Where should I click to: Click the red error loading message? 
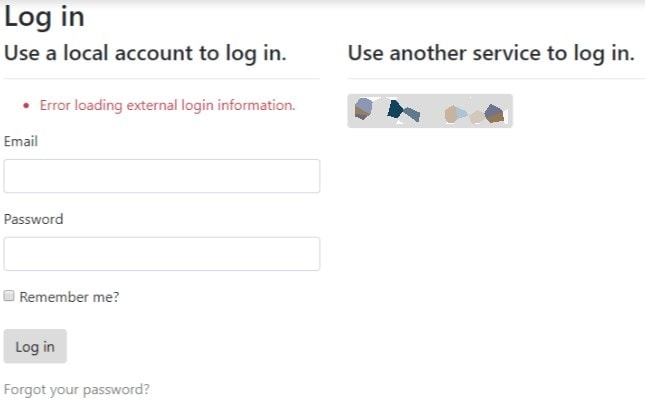(167, 105)
